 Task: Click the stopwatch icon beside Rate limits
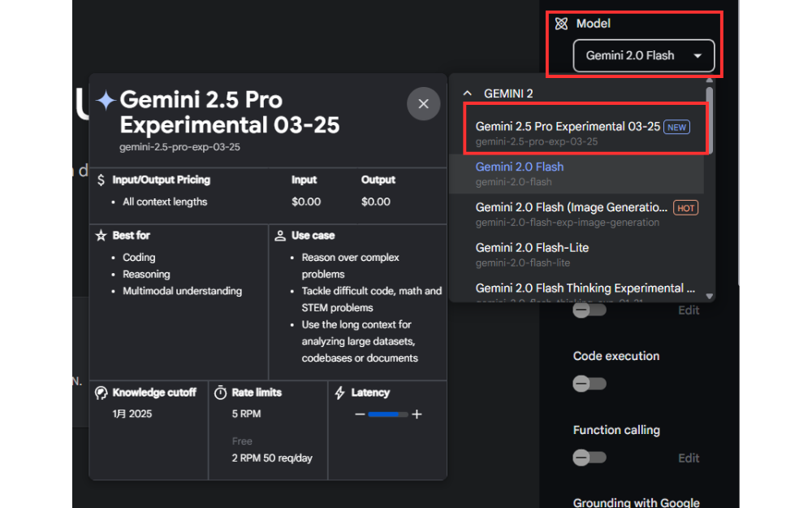(220, 393)
